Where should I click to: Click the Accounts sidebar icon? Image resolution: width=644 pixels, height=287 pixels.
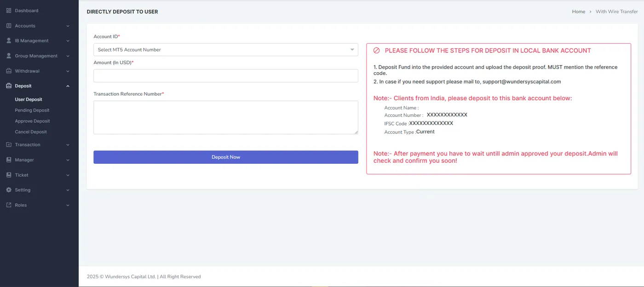pos(9,26)
